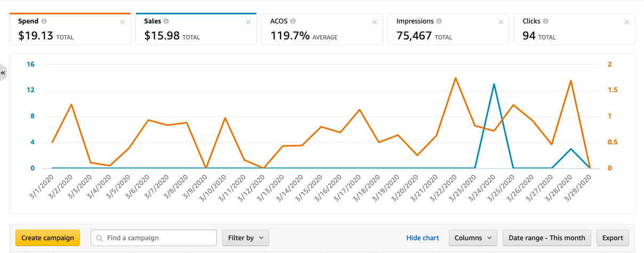Click the 3/24/2020 sales peak on chart
Viewport: 644px width, 253px height.
[494, 84]
